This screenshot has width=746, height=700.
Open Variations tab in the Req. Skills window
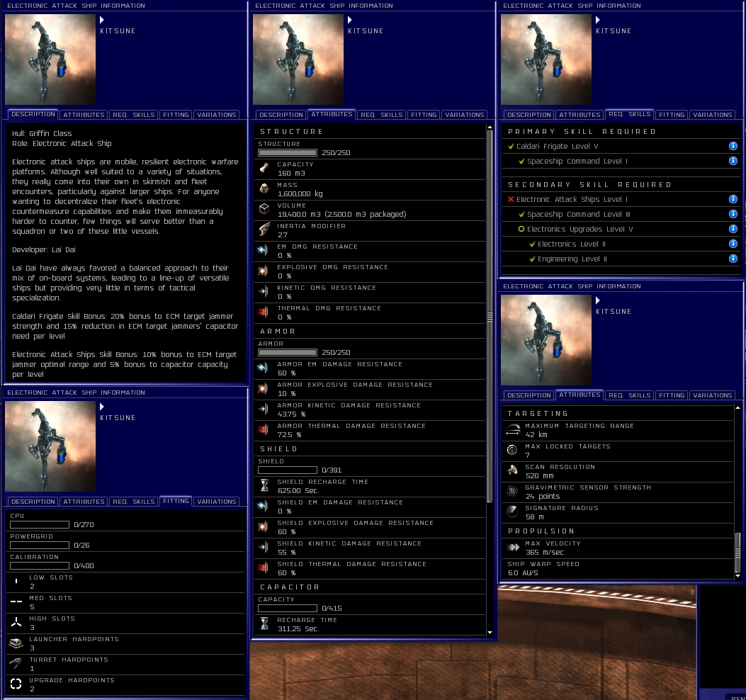click(713, 115)
